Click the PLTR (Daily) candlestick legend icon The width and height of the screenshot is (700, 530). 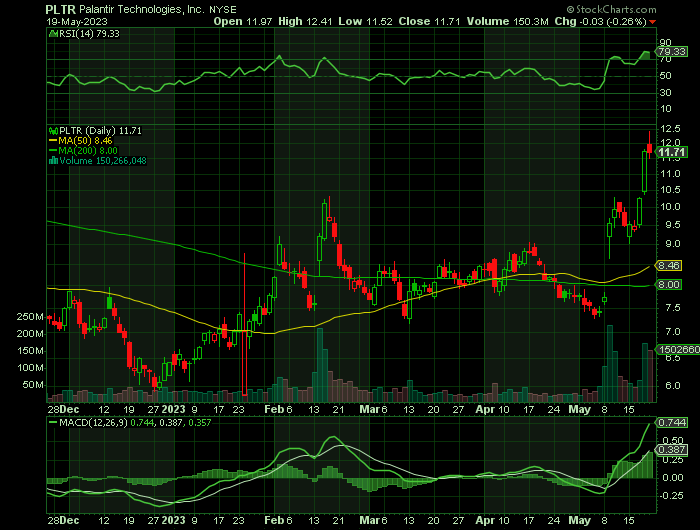point(53,131)
